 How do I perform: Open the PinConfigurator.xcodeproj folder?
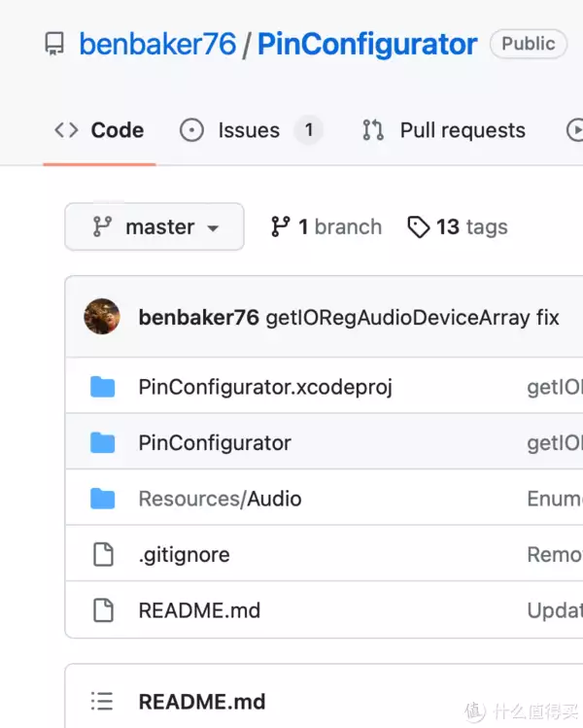coord(265,387)
